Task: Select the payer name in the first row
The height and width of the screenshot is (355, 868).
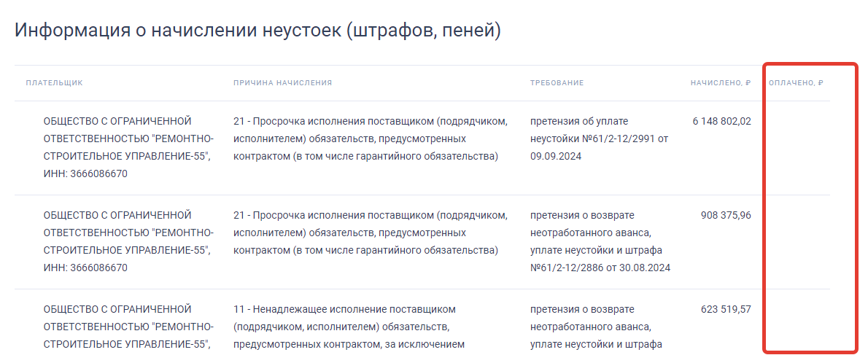Action: point(128,147)
